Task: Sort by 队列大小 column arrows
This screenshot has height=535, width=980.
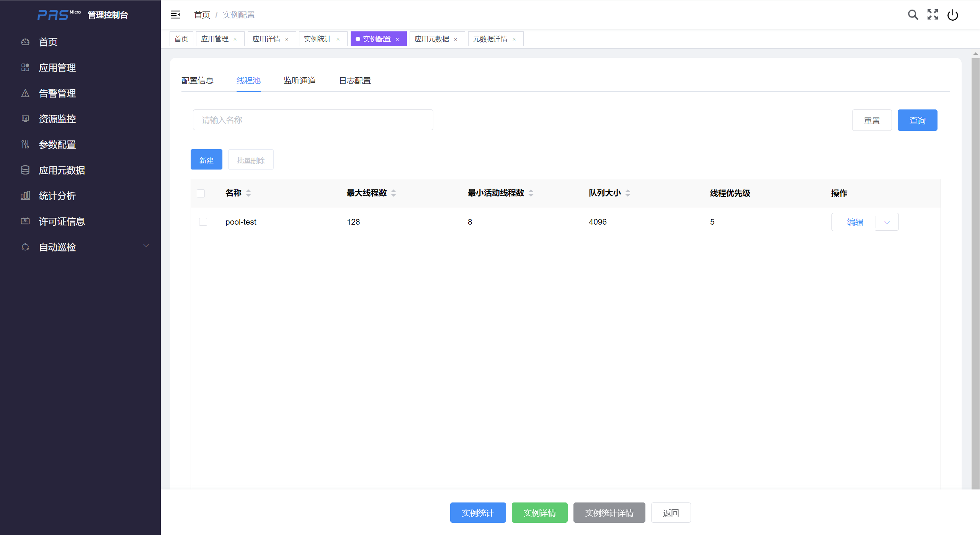Action: point(628,193)
